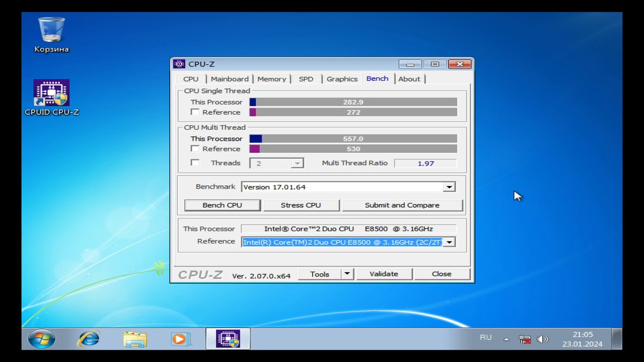
Task: Start Stress CPU test
Action: pos(301,205)
